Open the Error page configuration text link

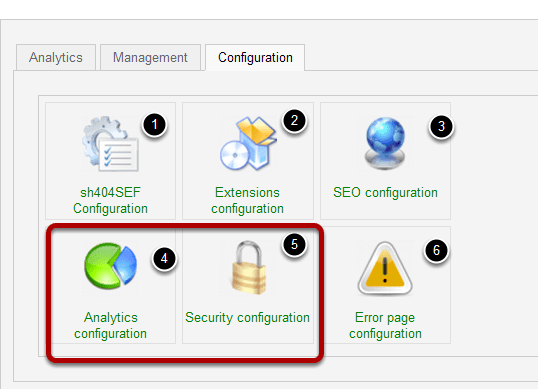pyautogui.click(x=385, y=325)
